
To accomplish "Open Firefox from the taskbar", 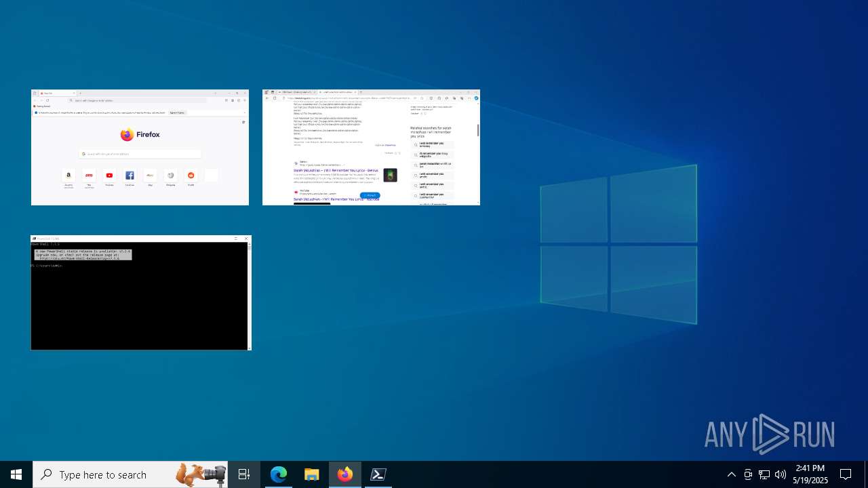I will [x=345, y=474].
